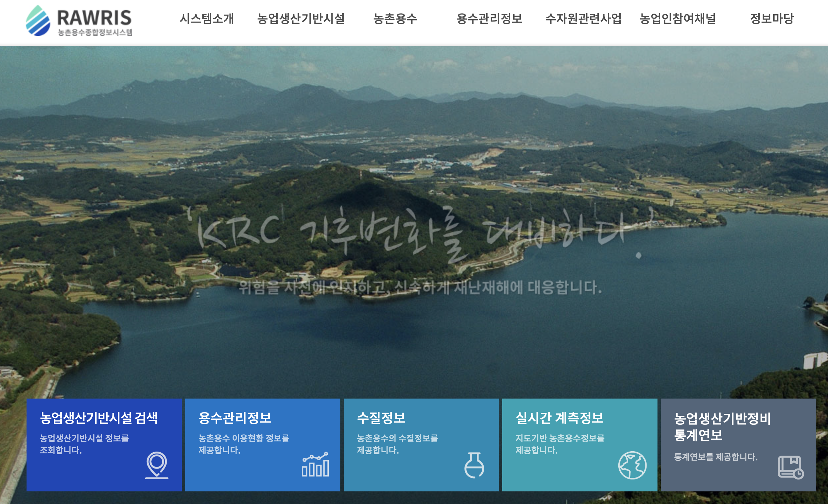
Task: Open the 시스템소개 menu
Action: click(x=207, y=19)
